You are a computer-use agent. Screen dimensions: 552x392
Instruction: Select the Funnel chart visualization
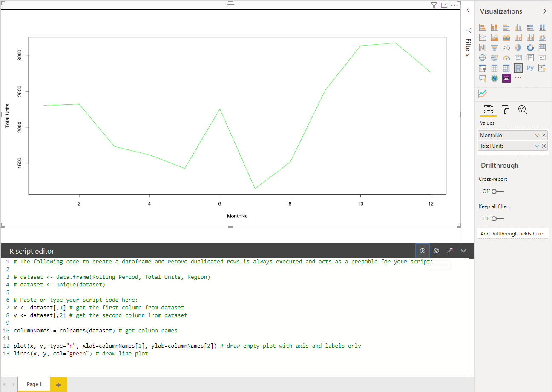[x=494, y=48]
